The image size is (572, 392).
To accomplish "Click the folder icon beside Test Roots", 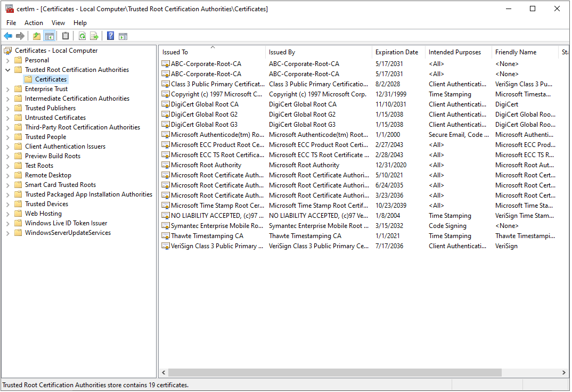I will coord(18,166).
